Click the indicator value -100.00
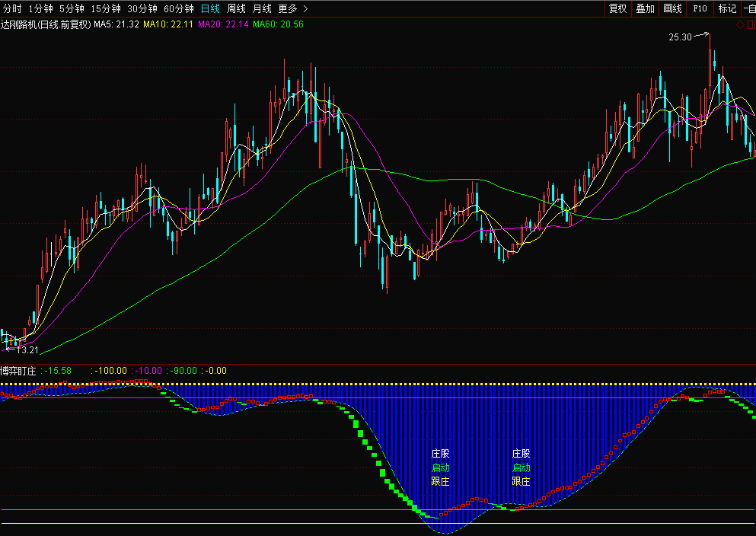 tap(110, 371)
